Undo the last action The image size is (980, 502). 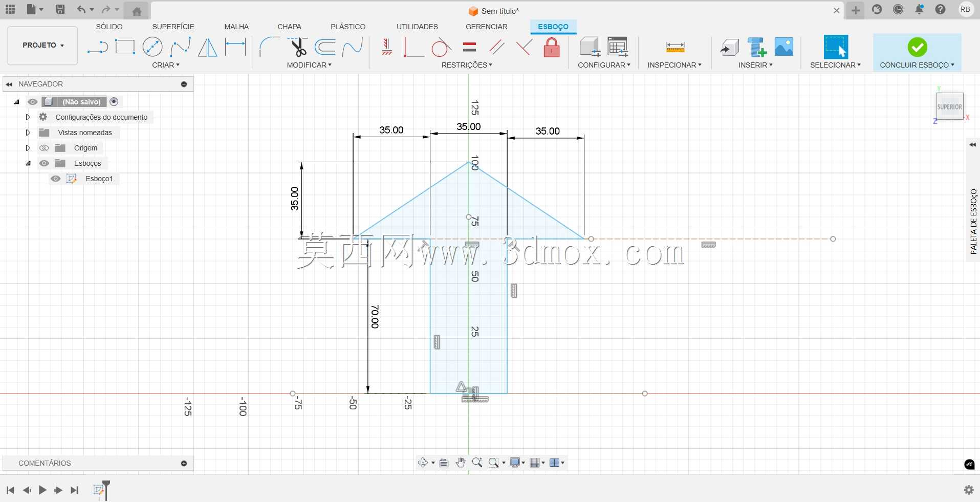pyautogui.click(x=81, y=9)
